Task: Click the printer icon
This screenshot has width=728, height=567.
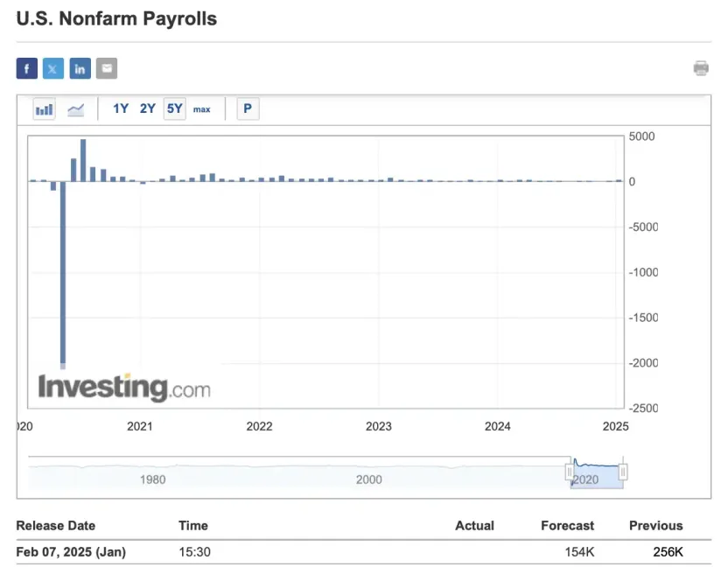Action: click(701, 68)
